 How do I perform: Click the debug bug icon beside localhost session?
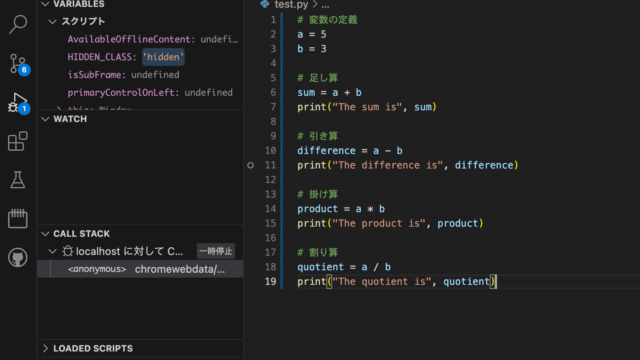[x=67, y=251]
